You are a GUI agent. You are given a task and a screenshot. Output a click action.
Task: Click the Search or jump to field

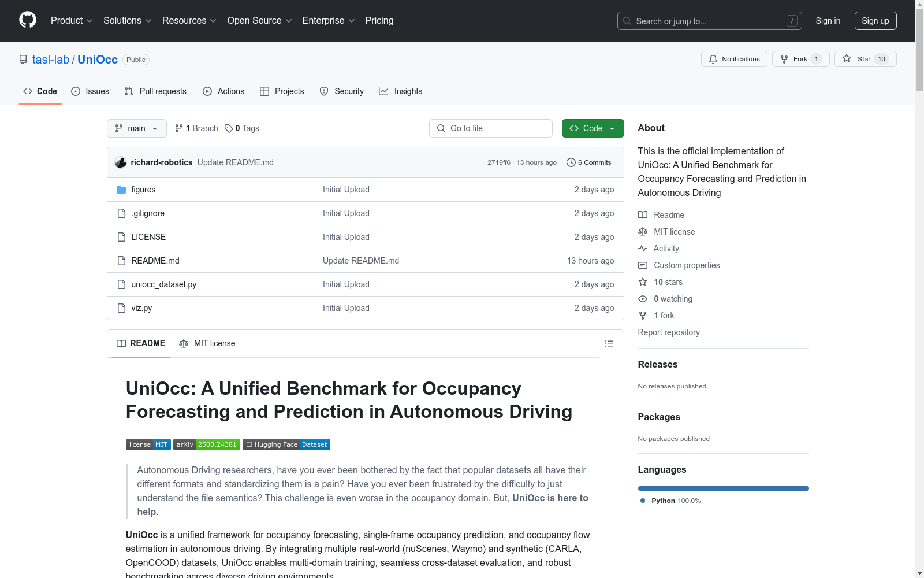tap(710, 21)
